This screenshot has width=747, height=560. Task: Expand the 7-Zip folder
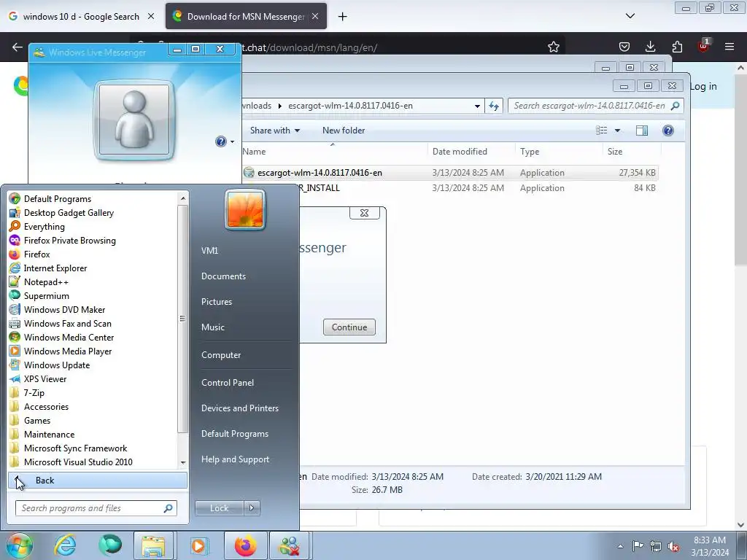[34, 393]
